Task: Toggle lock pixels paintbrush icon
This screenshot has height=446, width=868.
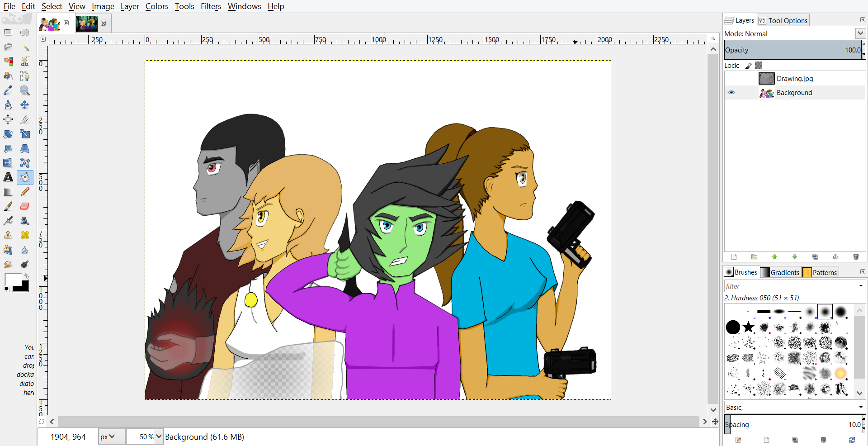Action: [x=749, y=66]
